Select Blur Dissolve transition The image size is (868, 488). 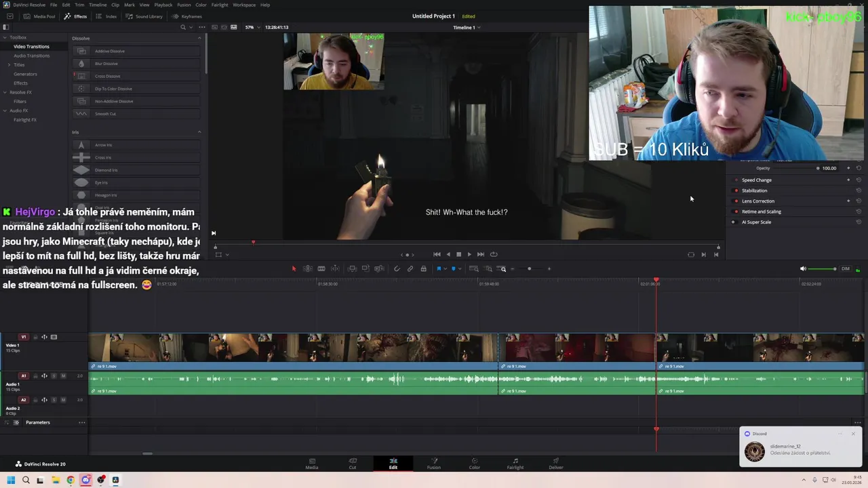(x=136, y=64)
